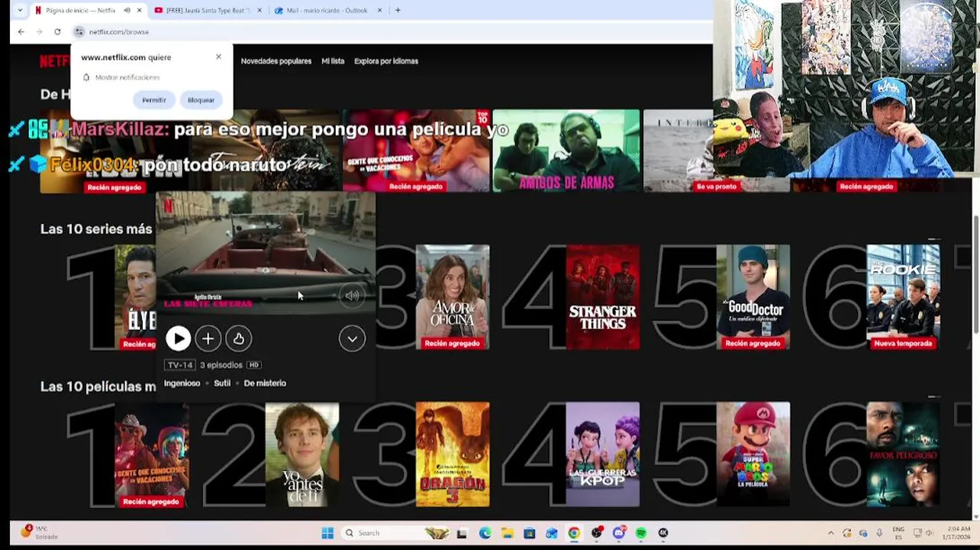Open The Rookie series poster
This screenshot has width=980, height=550.
(x=904, y=297)
